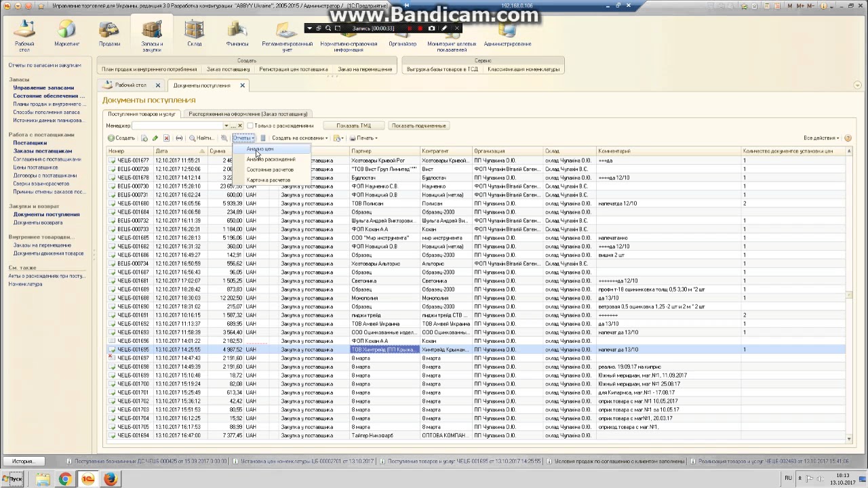Open the Регламентированный учет section
This screenshot has width=868, height=488.
287,37
